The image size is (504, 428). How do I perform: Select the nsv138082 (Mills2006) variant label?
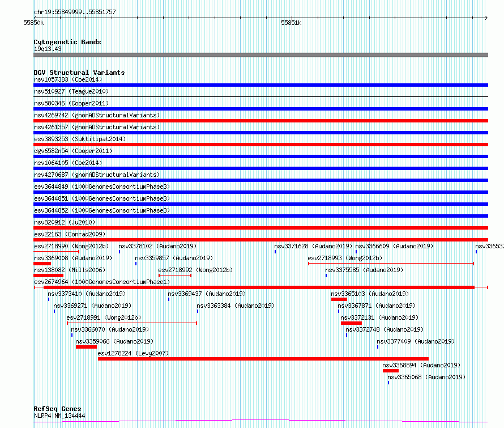coord(69,270)
